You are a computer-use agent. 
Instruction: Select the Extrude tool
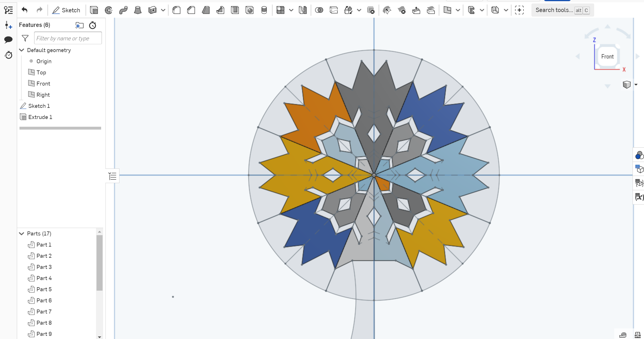click(94, 10)
